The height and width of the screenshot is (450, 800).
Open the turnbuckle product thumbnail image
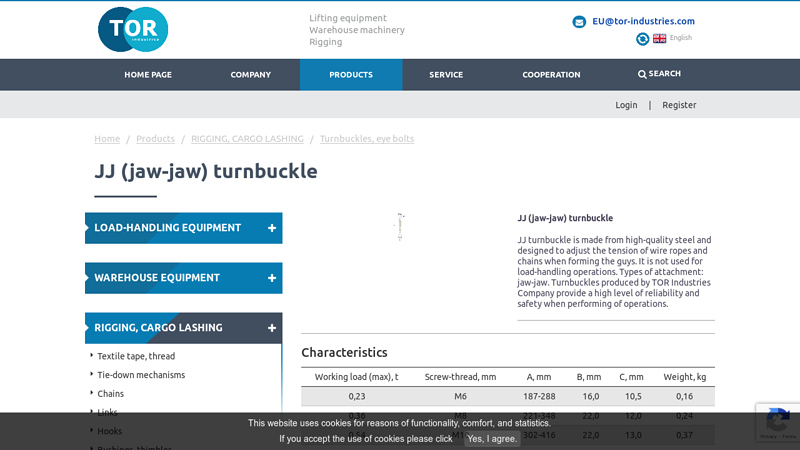click(x=400, y=227)
